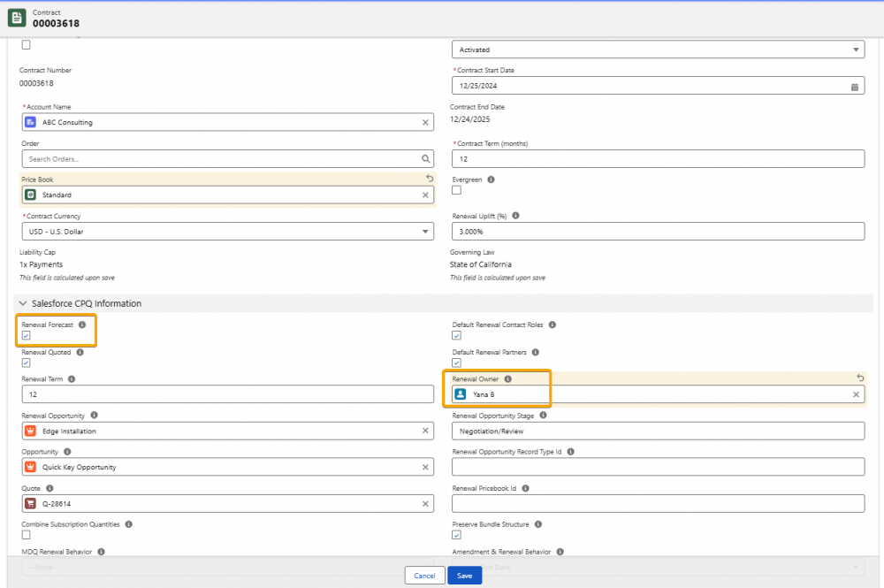Viewport: 884px width, 588px height.
Task: Undo the Price Book field change
Action: (430, 179)
